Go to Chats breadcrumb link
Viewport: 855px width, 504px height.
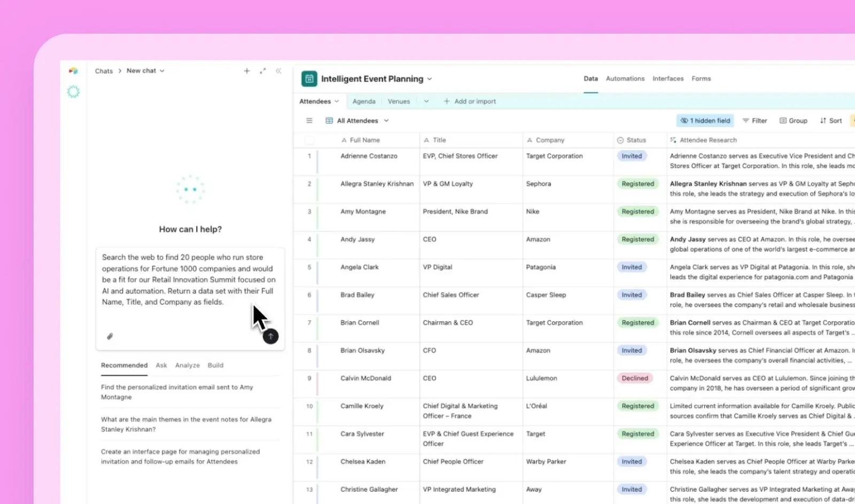click(x=104, y=71)
